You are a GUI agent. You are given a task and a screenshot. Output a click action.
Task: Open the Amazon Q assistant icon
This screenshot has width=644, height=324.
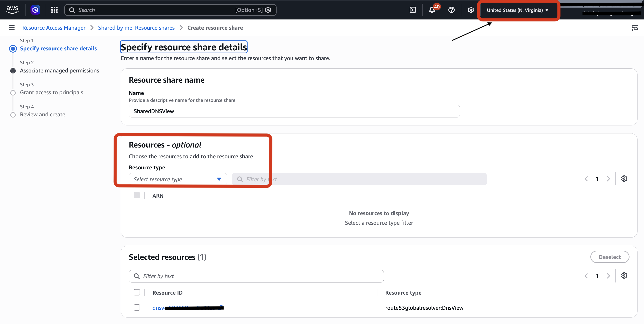click(35, 10)
